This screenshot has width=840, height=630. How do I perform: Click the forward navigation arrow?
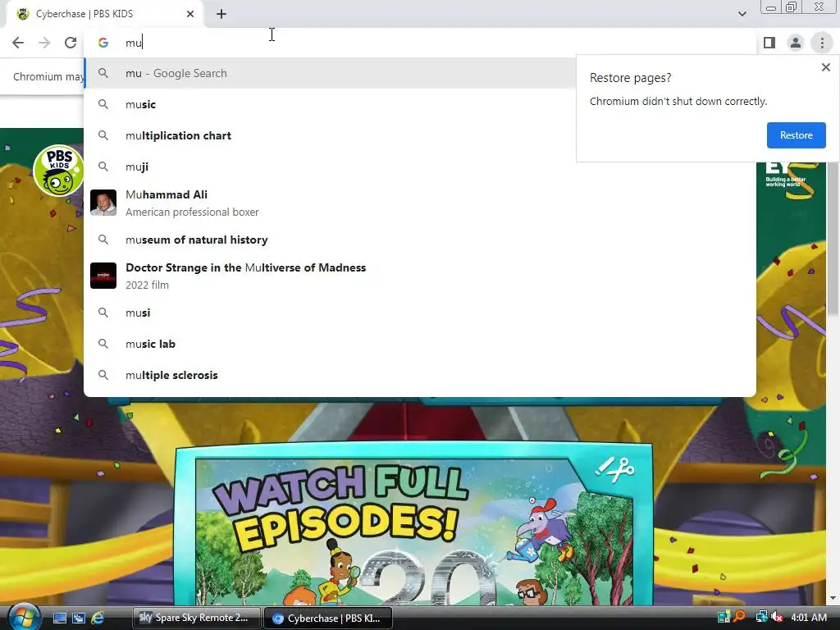pyautogui.click(x=44, y=43)
